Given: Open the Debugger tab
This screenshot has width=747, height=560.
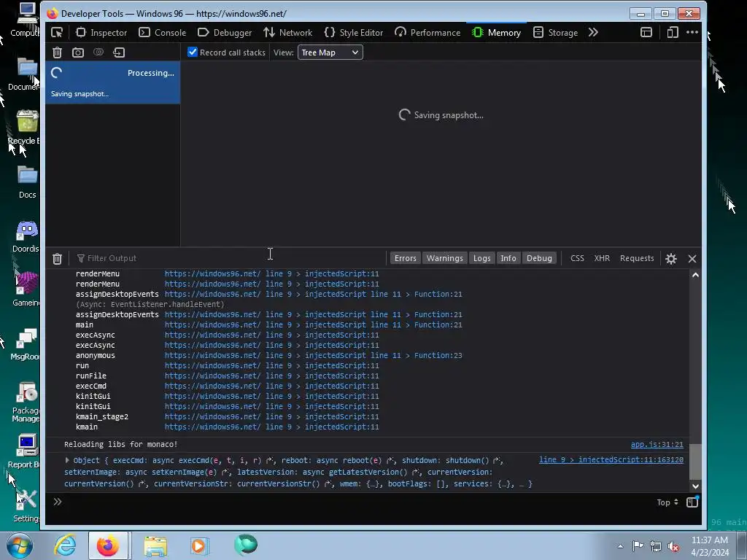Looking at the screenshot, I should click(x=225, y=32).
